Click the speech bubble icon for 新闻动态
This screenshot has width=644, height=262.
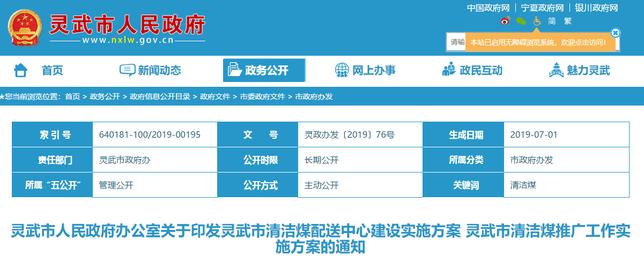(x=127, y=70)
